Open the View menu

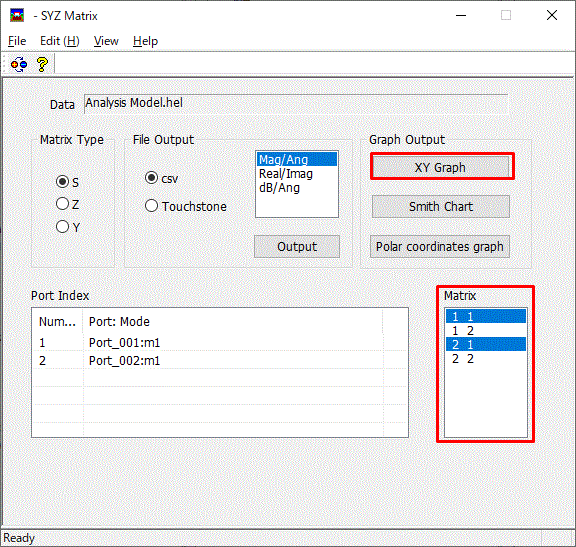click(106, 41)
